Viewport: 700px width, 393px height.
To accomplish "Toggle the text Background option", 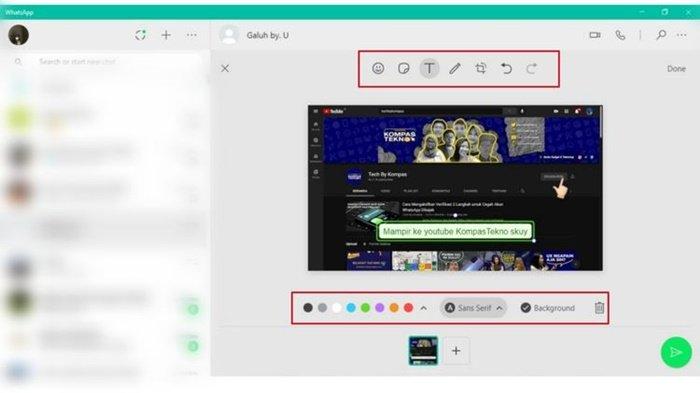I will (548, 308).
